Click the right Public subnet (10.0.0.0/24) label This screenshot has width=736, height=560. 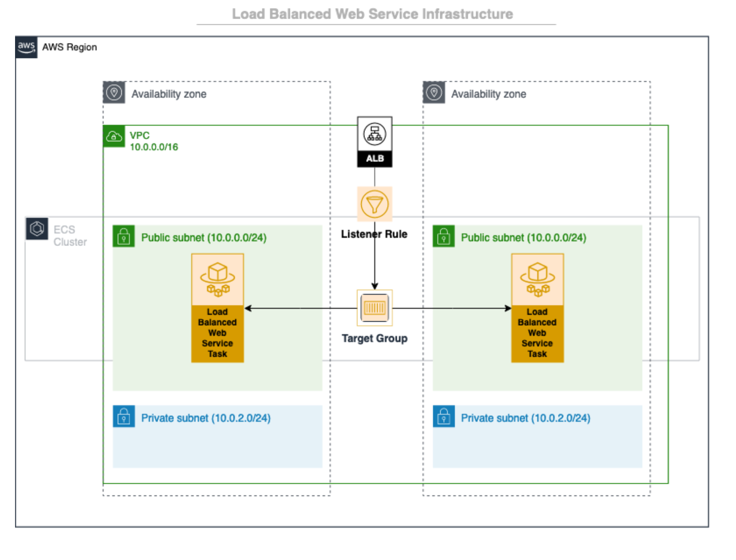[x=523, y=238]
